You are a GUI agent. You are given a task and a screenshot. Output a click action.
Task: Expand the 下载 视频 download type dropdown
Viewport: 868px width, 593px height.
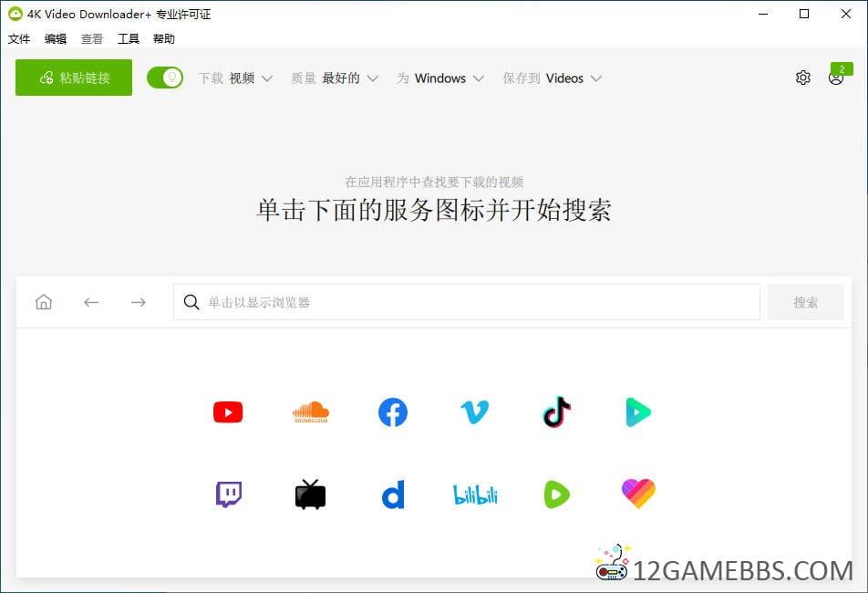pos(236,78)
